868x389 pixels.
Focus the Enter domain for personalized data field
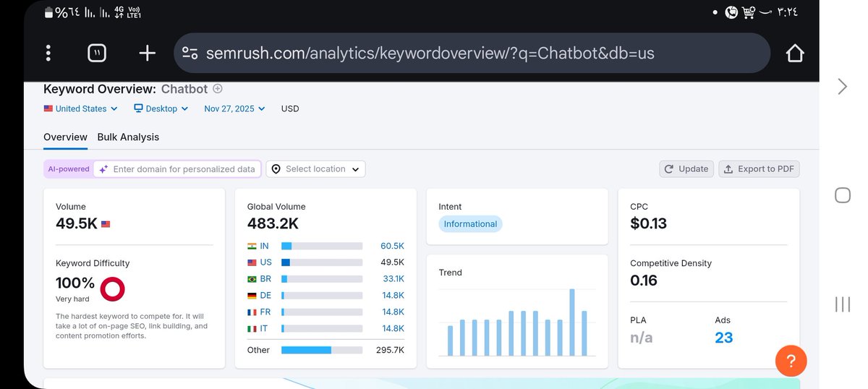click(177, 168)
